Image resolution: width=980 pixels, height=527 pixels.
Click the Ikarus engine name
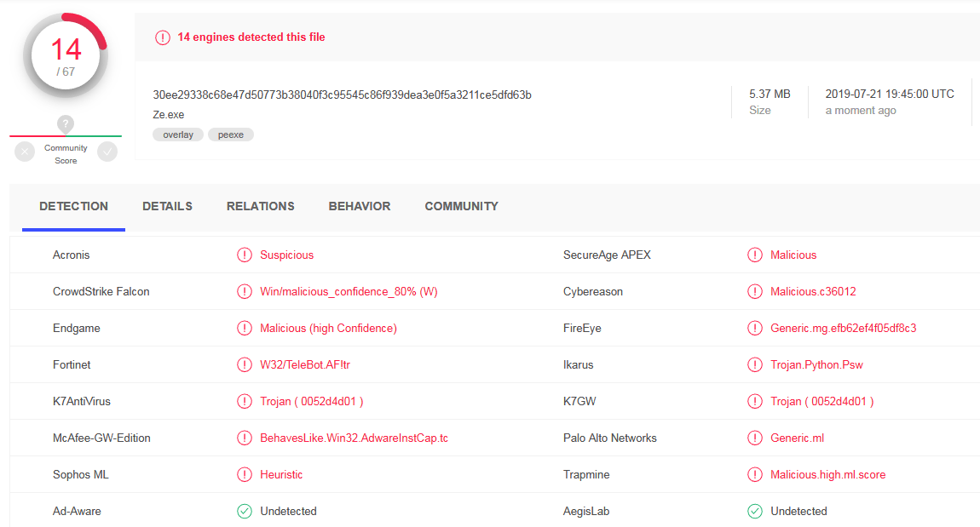pyautogui.click(x=578, y=364)
